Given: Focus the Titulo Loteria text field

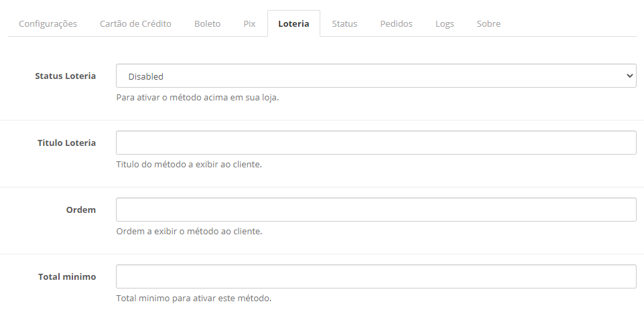Looking at the screenshot, I should pos(375,143).
